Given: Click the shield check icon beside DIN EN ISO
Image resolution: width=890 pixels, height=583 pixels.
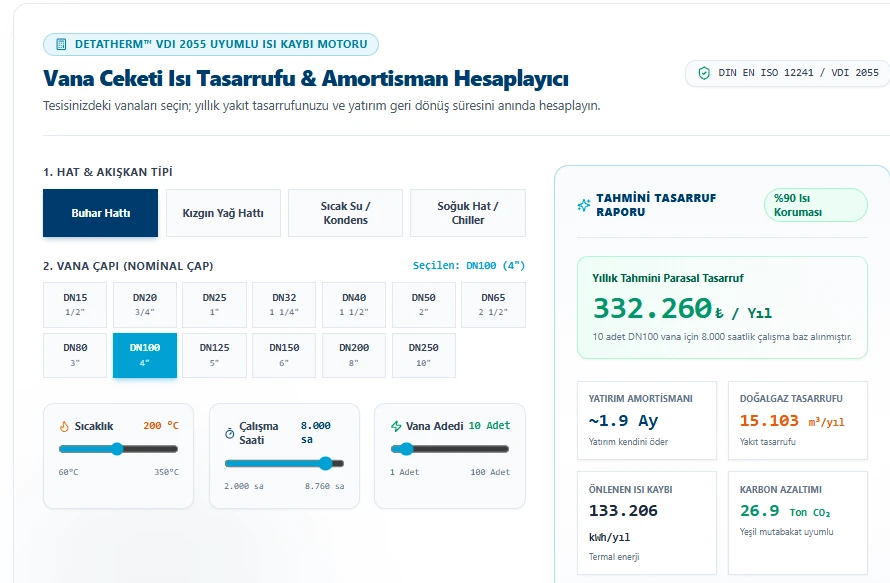Looking at the screenshot, I should 704,73.
